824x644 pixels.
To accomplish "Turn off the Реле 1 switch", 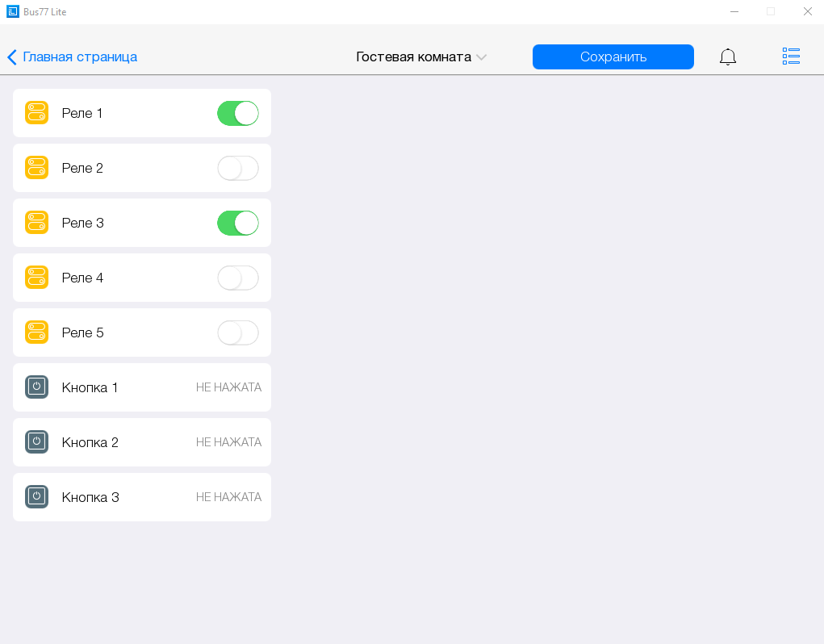I will pyautogui.click(x=238, y=113).
